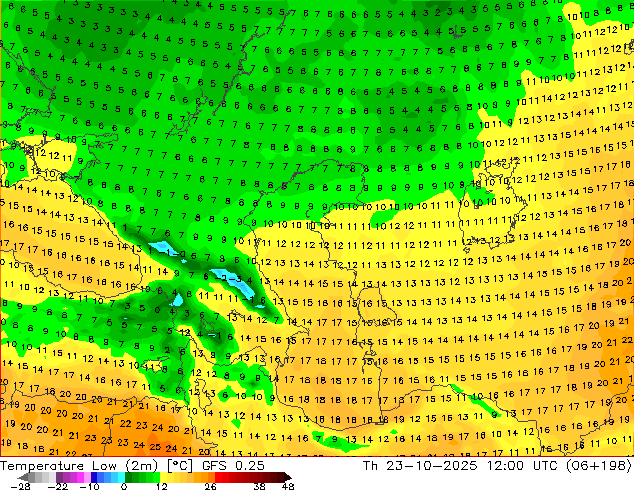This screenshot has width=634, height=490.
Task: Click the '-10' legend scale value
Action: (89, 486)
